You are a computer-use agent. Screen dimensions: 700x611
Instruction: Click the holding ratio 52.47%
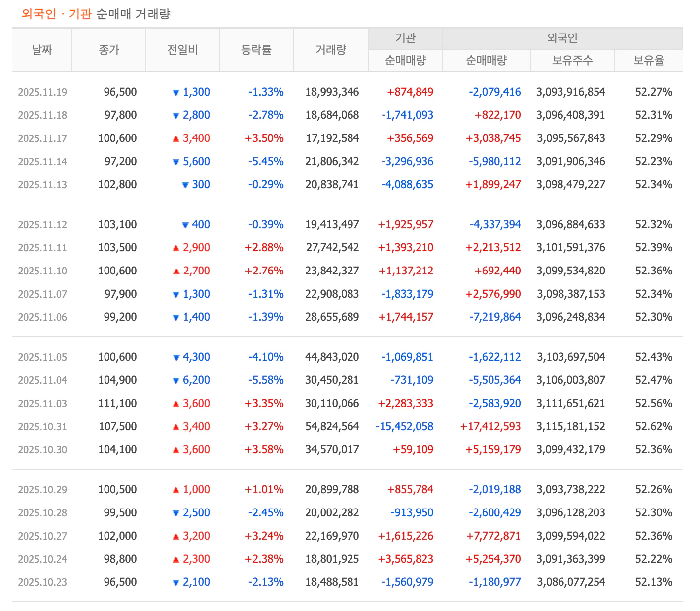click(x=654, y=380)
